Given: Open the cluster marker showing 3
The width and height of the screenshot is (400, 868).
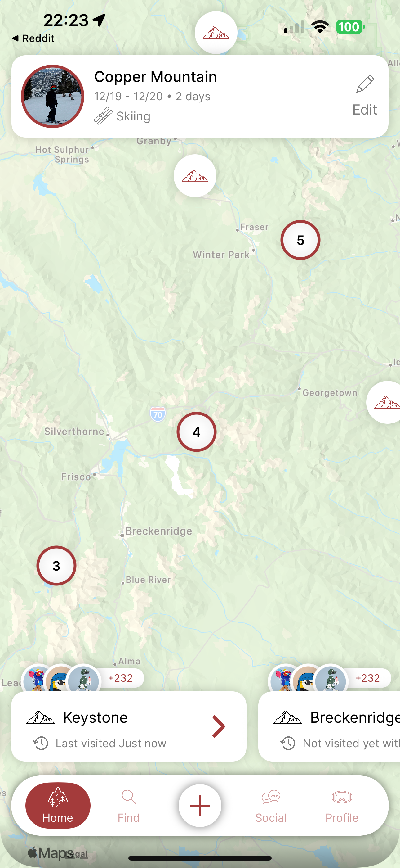Looking at the screenshot, I should (x=56, y=565).
